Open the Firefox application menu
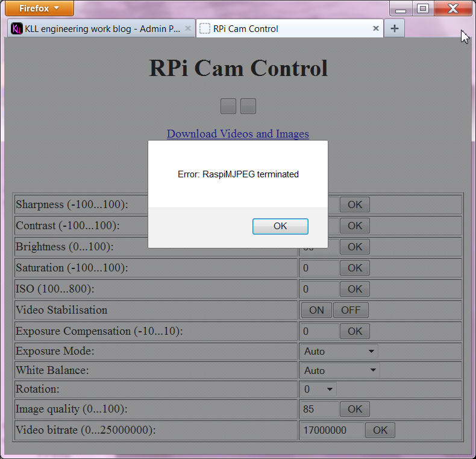Screen dimensions: 476x459 click(x=39, y=8)
